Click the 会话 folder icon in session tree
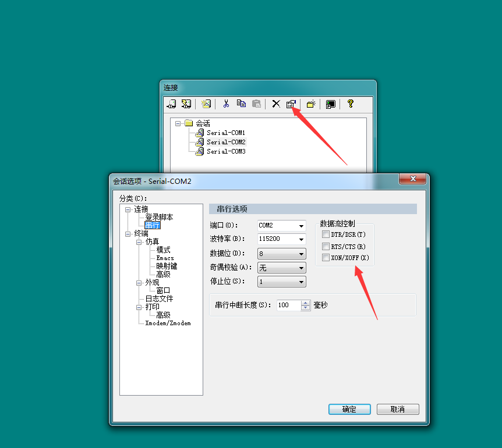Screen dimensions: 502x448 click(189, 123)
